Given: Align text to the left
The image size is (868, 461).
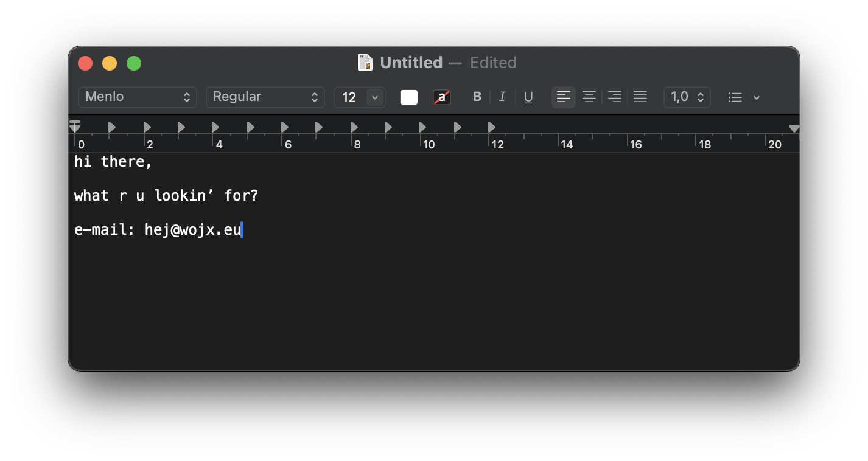Looking at the screenshot, I should (x=564, y=97).
